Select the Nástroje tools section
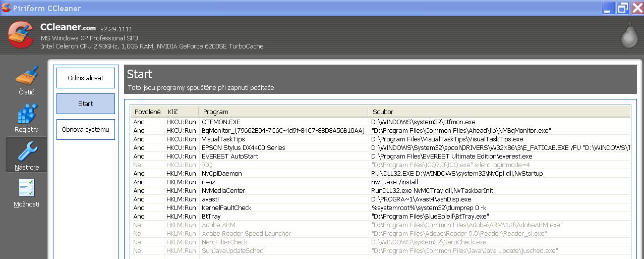The height and width of the screenshot is (259, 644). pyautogui.click(x=26, y=155)
